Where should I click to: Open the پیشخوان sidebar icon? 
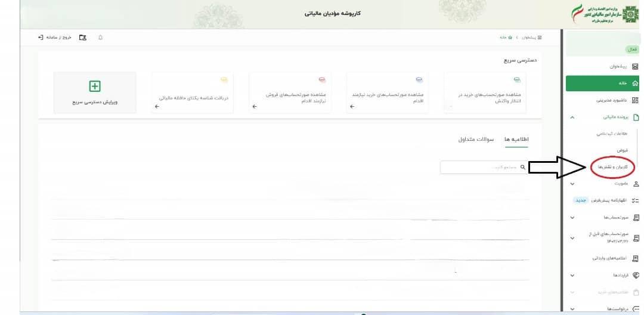[x=635, y=66]
